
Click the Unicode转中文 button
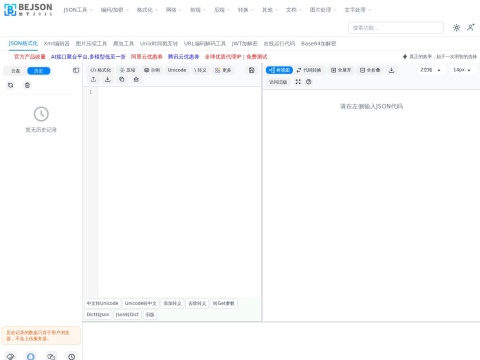(x=141, y=303)
